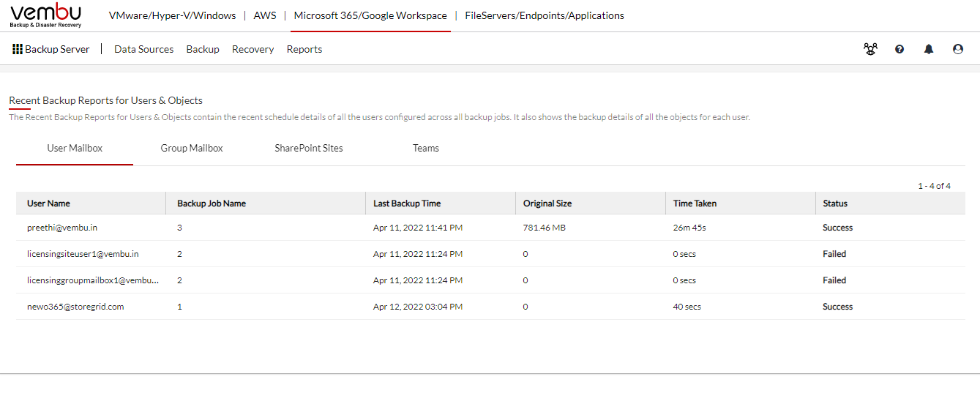Open FileServers/Endpoints/Applications section
Viewport: 980px width, 415px height.
coord(545,15)
